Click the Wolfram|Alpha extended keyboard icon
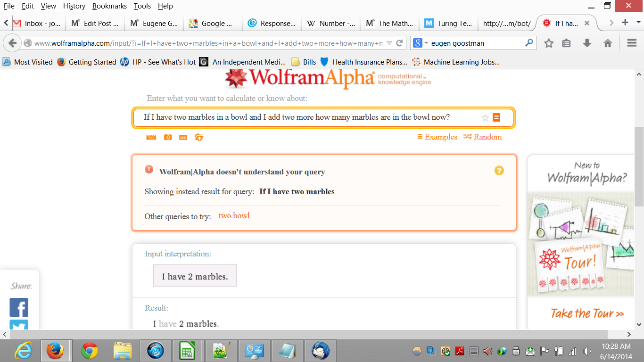The width and height of the screenshot is (644, 362). tap(151, 137)
